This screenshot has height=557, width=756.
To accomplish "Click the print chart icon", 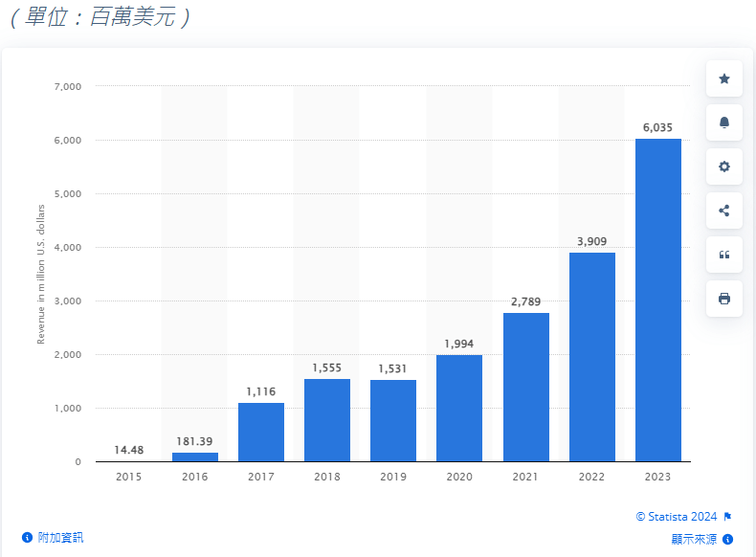I will pyautogui.click(x=723, y=299).
